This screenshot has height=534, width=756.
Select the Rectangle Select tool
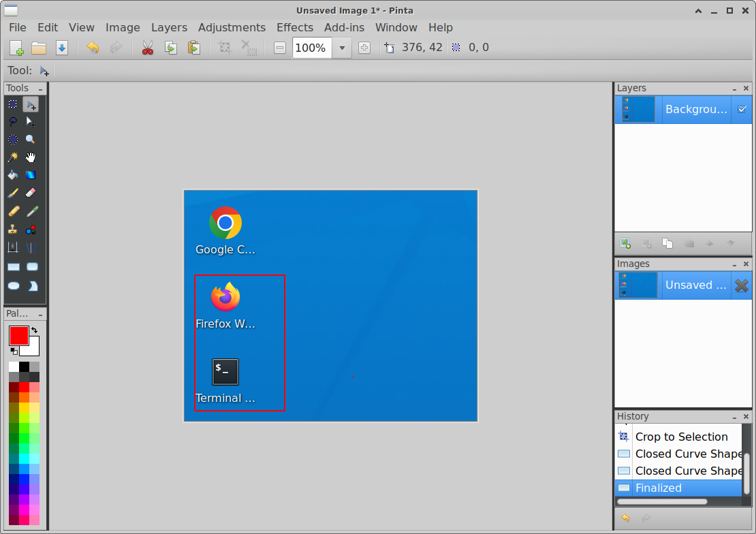tap(13, 104)
